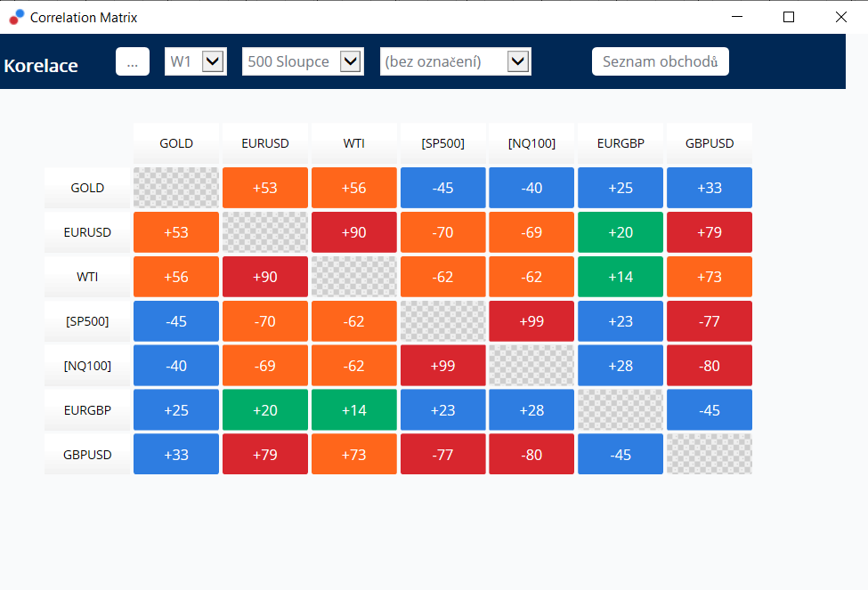Click GBPUSD row GOLD cell +33
The image size is (868, 590).
[x=176, y=455]
